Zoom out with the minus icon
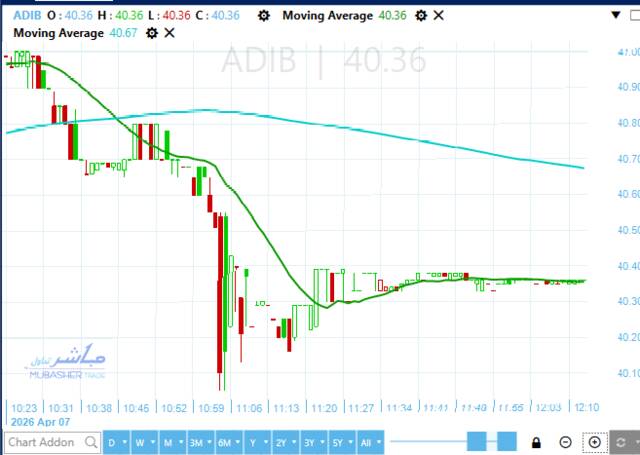The image size is (640, 455). (x=565, y=442)
